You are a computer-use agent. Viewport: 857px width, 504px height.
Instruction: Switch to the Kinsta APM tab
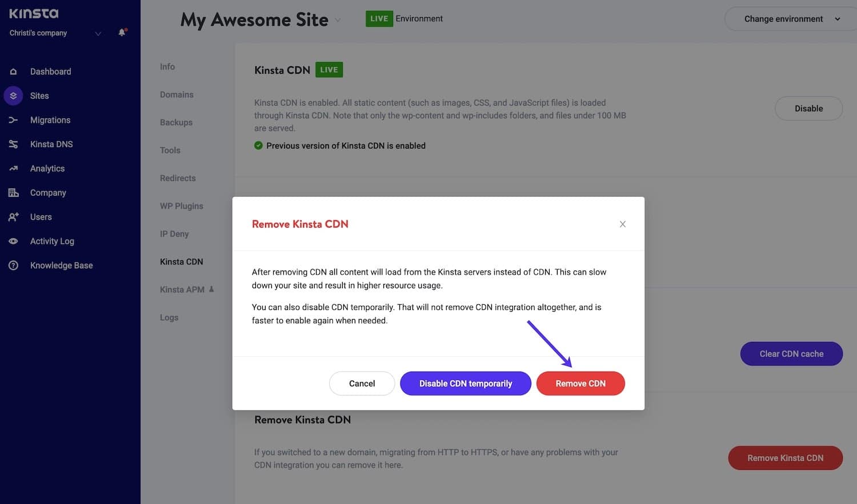point(182,289)
